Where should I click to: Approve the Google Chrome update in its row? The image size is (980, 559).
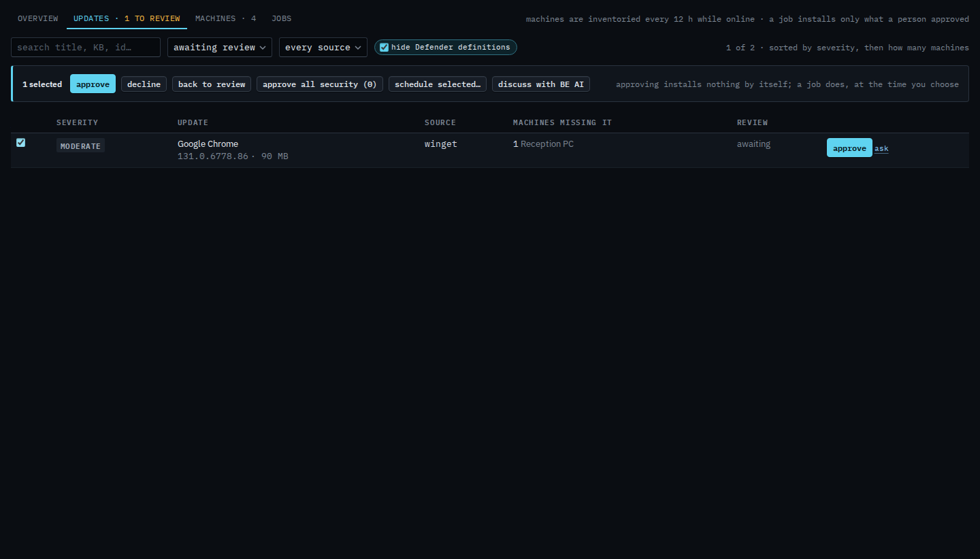click(849, 148)
